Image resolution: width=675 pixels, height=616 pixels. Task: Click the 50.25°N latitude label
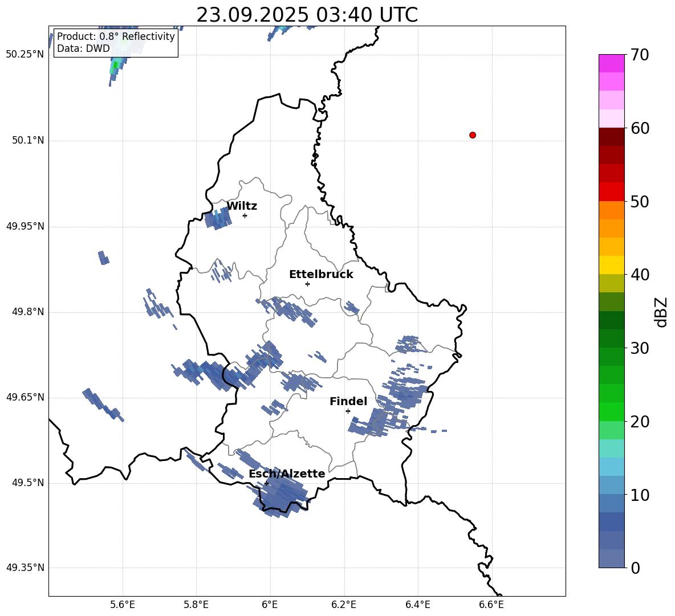(x=25, y=55)
